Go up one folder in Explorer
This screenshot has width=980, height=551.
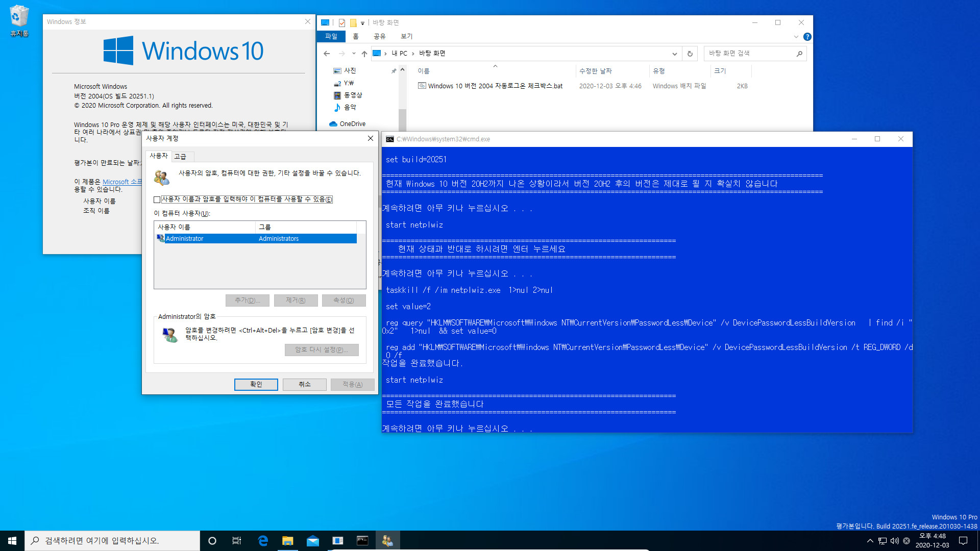point(364,54)
